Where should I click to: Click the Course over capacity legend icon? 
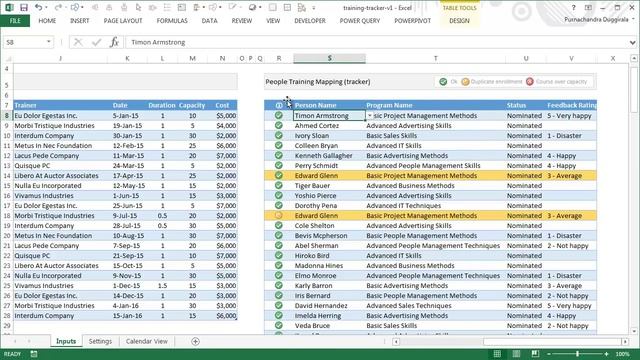[530, 82]
